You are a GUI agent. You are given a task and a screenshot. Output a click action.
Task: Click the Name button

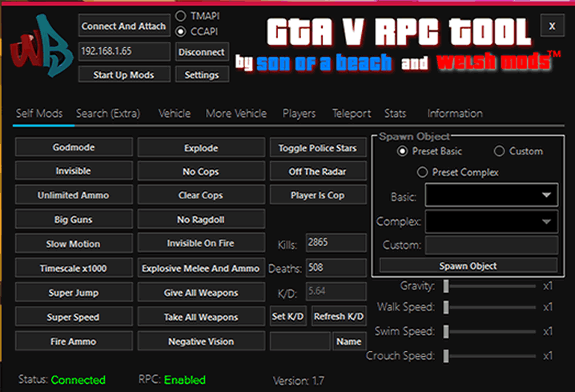click(349, 342)
